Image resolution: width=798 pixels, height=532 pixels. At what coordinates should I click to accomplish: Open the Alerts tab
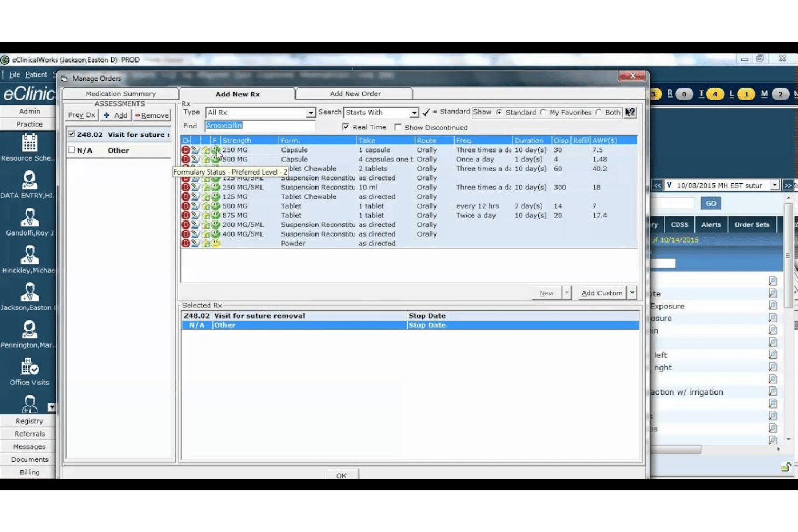pos(711,224)
